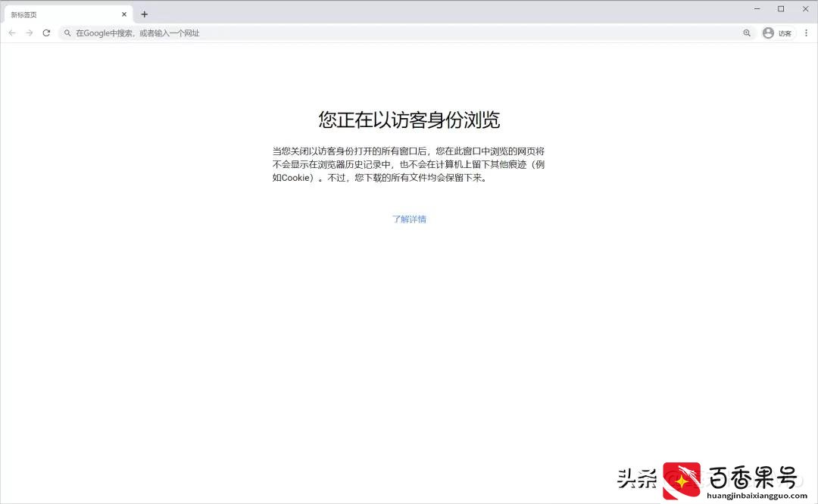Open a new tab with the plus button
818x504 pixels.
pos(145,14)
